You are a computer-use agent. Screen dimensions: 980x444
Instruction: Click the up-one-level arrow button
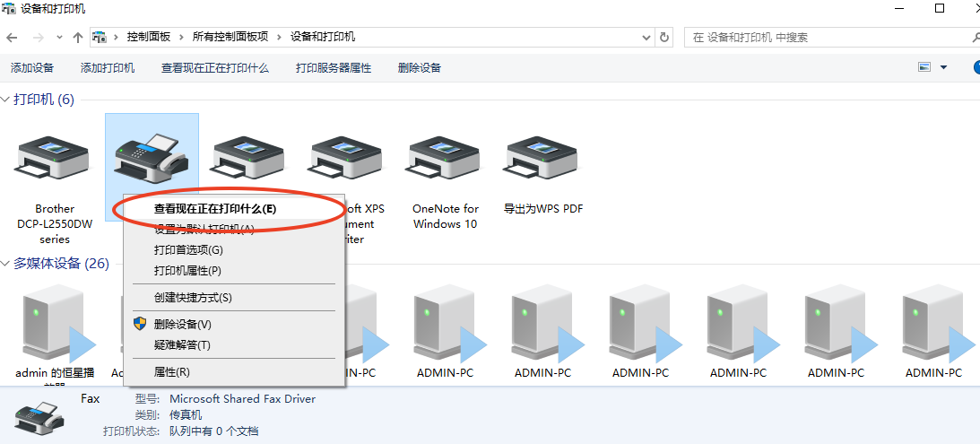(x=78, y=38)
